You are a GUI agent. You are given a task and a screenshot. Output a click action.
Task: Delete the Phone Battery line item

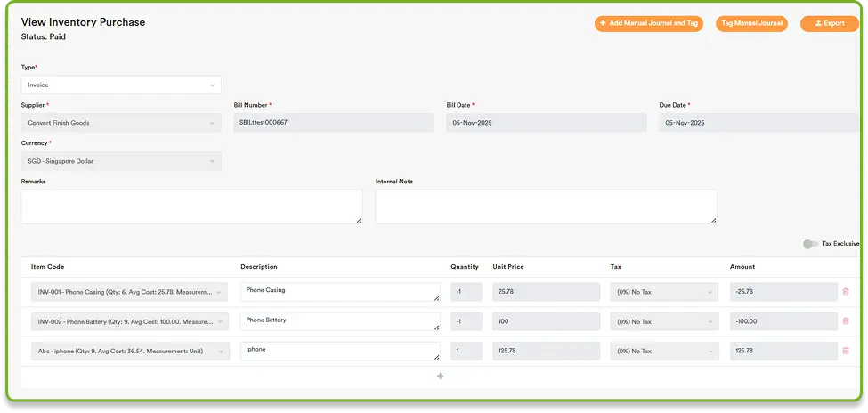pos(845,321)
